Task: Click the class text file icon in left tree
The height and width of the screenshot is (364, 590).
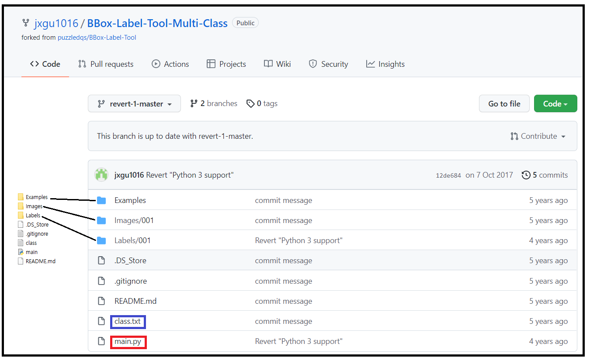Action: pyautogui.click(x=21, y=243)
